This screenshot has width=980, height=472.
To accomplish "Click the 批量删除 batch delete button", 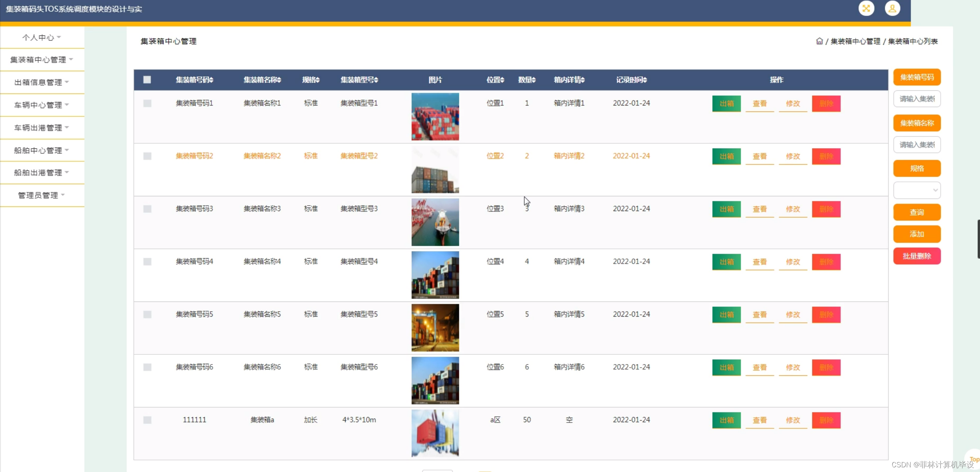I will pyautogui.click(x=917, y=256).
